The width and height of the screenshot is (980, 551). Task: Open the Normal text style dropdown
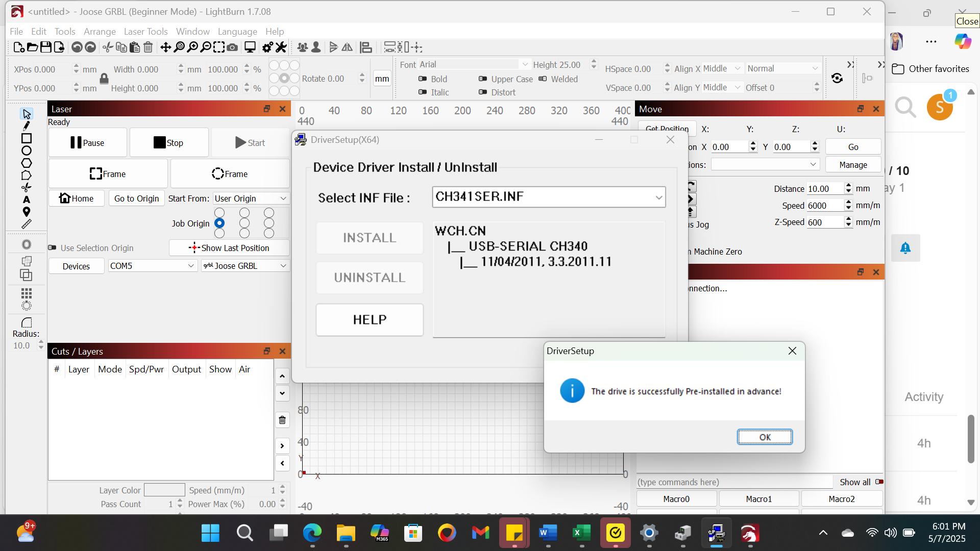coord(782,68)
